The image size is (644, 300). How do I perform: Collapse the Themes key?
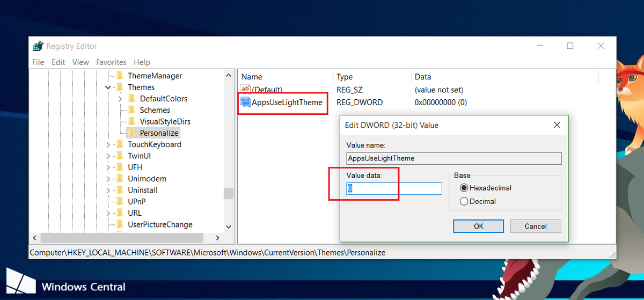108,87
